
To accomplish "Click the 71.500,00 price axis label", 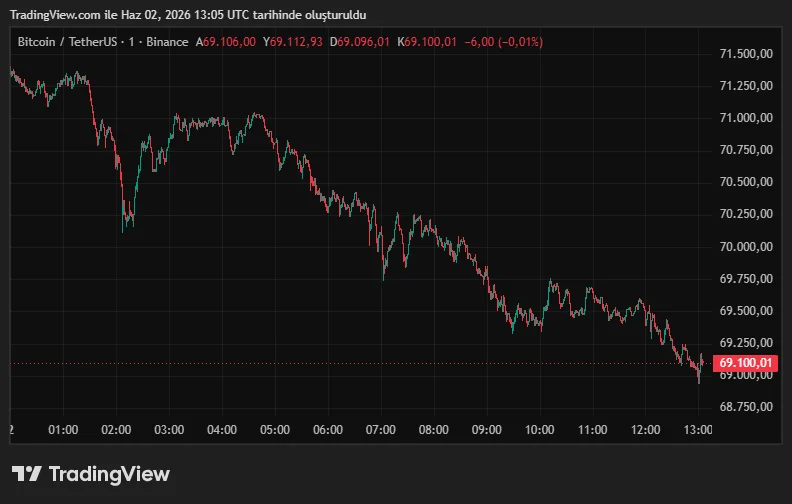I will tap(746, 54).
